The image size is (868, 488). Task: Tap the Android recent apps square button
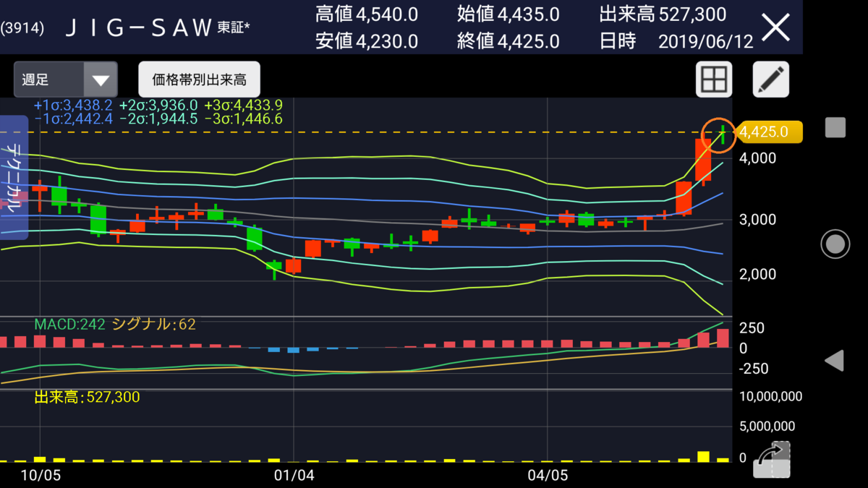(835, 128)
